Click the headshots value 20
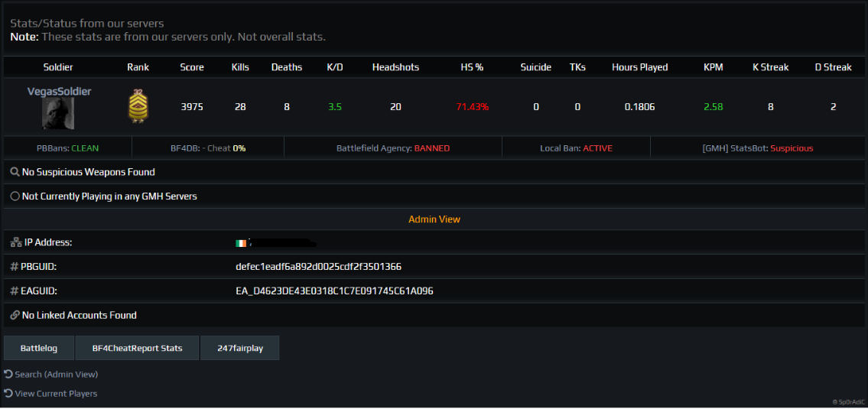 pyautogui.click(x=395, y=107)
